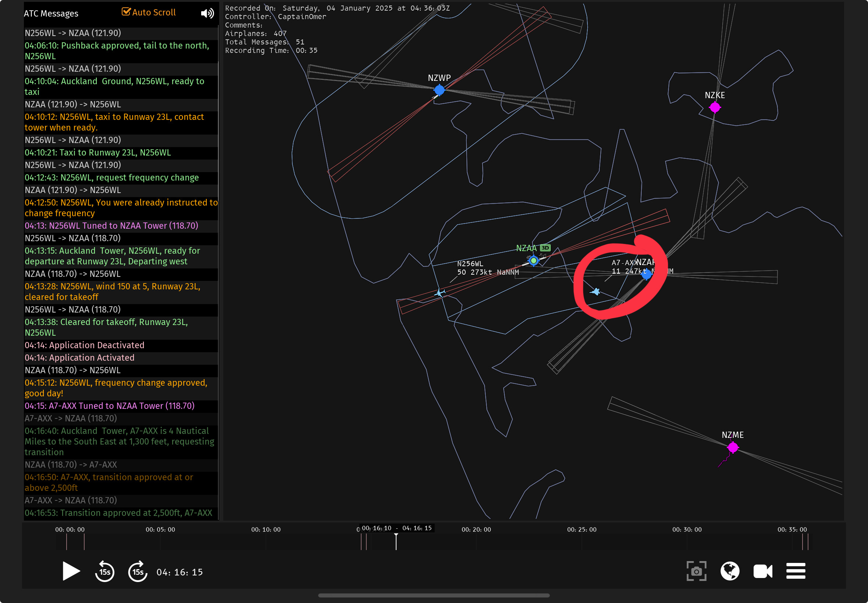Select the NZAA green airport marker

pyautogui.click(x=533, y=260)
